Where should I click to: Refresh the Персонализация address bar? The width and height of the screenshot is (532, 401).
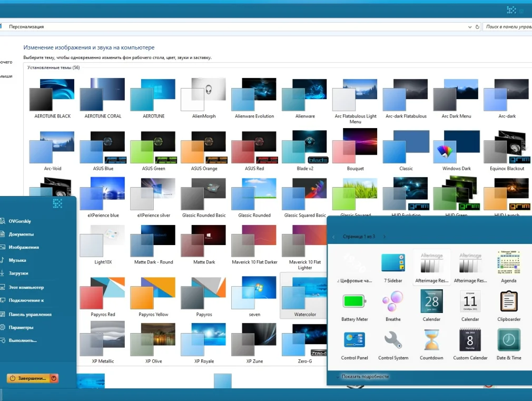point(477,26)
